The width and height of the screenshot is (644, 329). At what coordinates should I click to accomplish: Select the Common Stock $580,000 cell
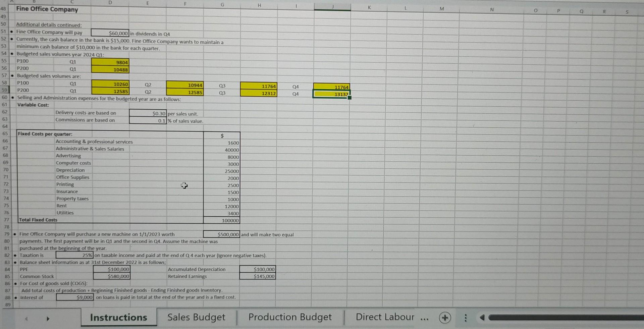[111, 276]
